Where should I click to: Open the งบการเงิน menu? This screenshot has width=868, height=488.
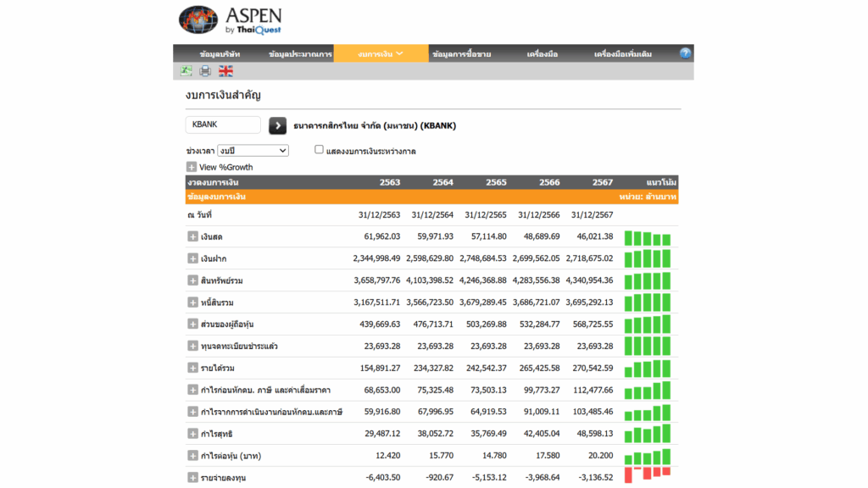[381, 53]
